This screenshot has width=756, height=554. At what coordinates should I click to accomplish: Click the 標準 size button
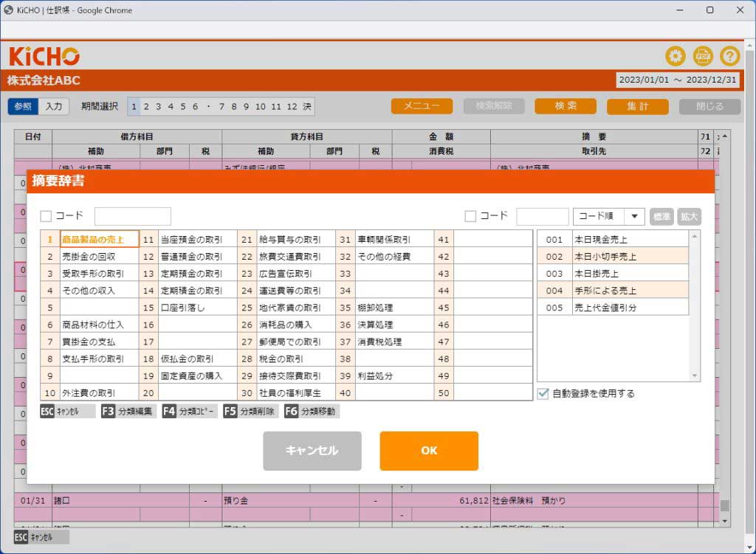(661, 216)
